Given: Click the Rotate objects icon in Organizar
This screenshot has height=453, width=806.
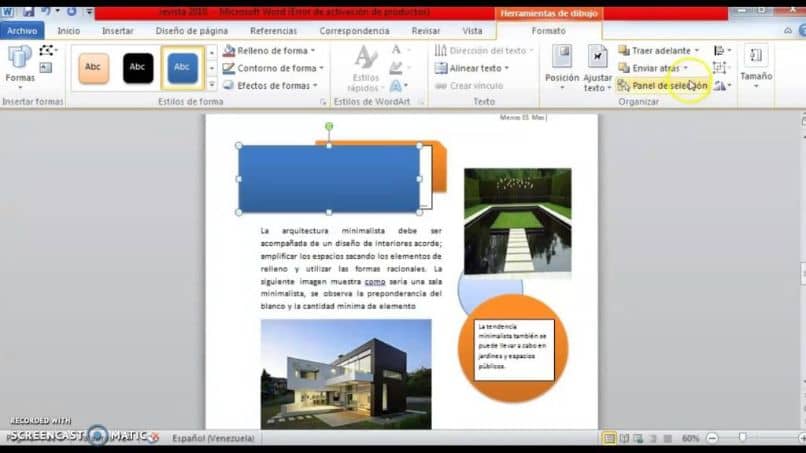Looking at the screenshot, I should click(x=722, y=86).
